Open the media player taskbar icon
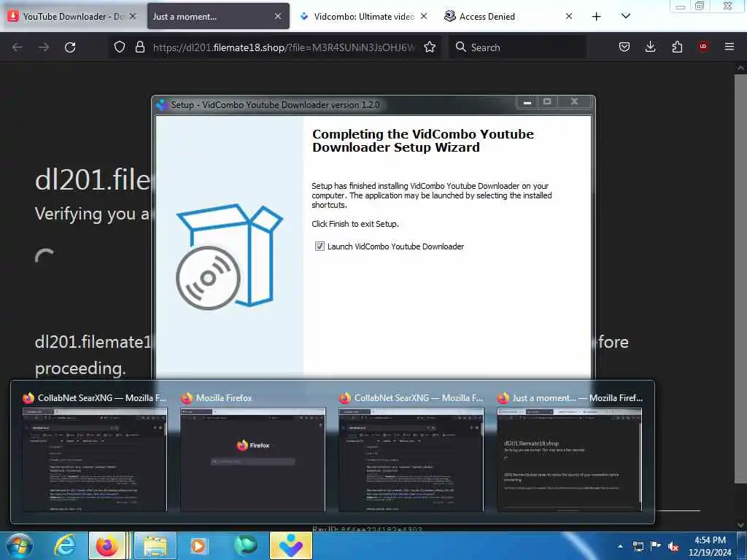Screen dimensions: 747x560 pos(198,545)
